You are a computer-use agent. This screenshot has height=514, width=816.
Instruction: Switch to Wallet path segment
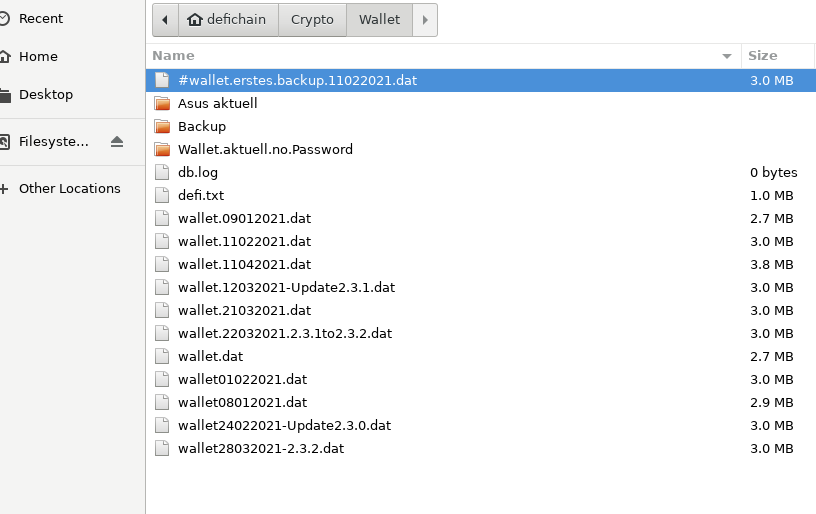tap(379, 20)
